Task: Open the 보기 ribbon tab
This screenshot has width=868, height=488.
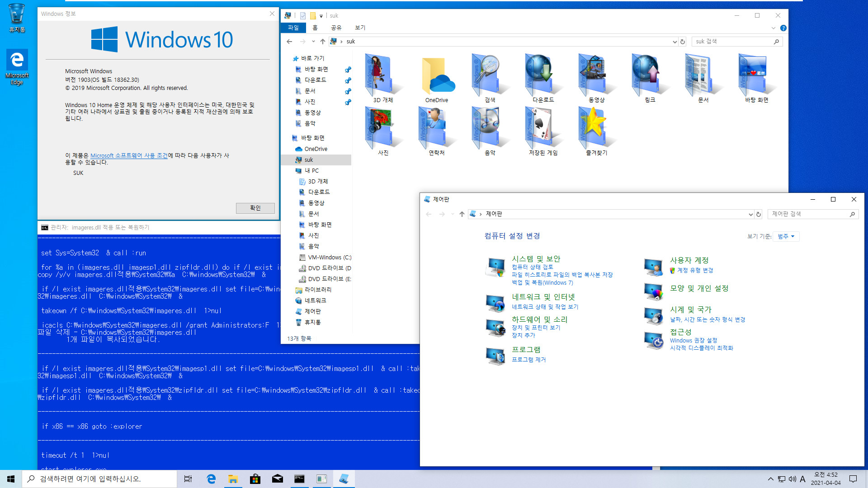Action: (360, 28)
